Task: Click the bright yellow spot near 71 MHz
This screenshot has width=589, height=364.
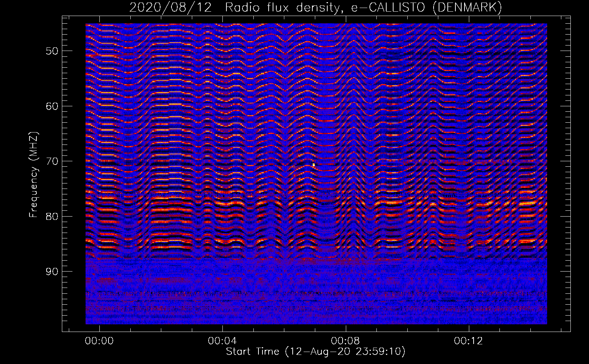Action: (x=313, y=165)
